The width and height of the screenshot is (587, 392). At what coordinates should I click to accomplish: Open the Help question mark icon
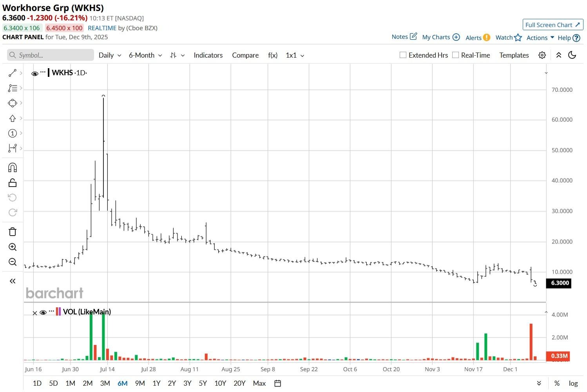(x=576, y=38)
